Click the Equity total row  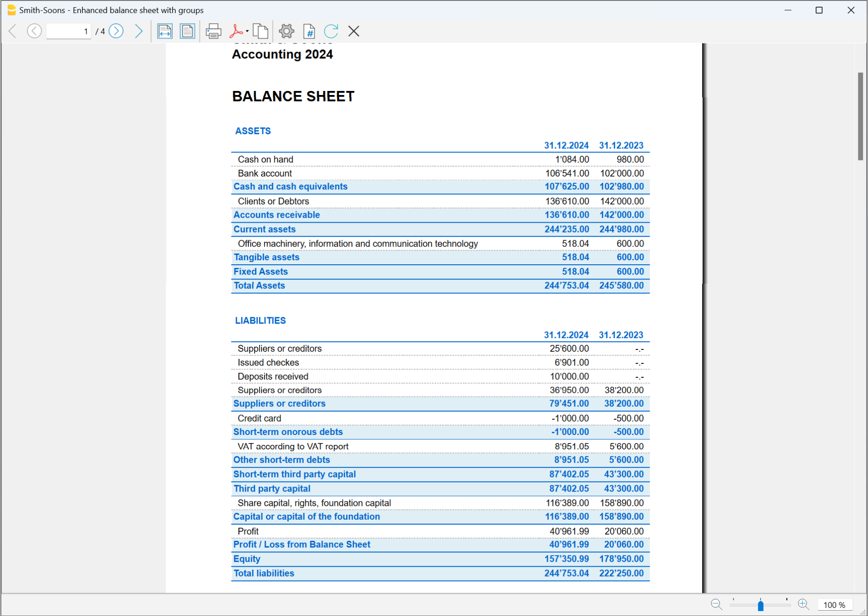(440, 559)
